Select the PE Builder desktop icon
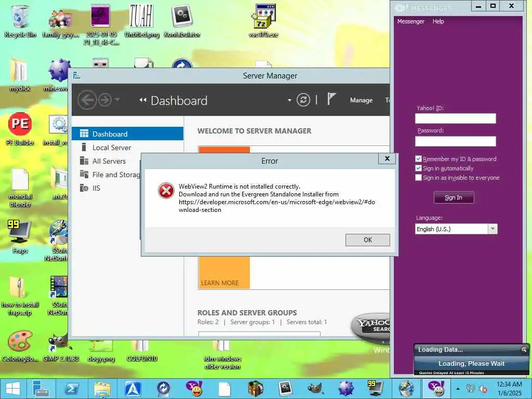532x399 pixels. [x=20, y=129]
